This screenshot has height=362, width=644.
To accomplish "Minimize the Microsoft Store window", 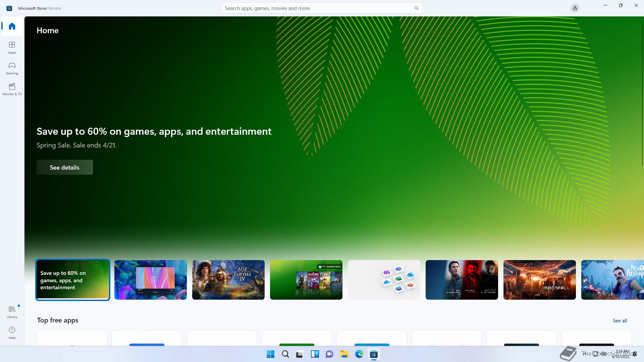I will tap(605, 5).
